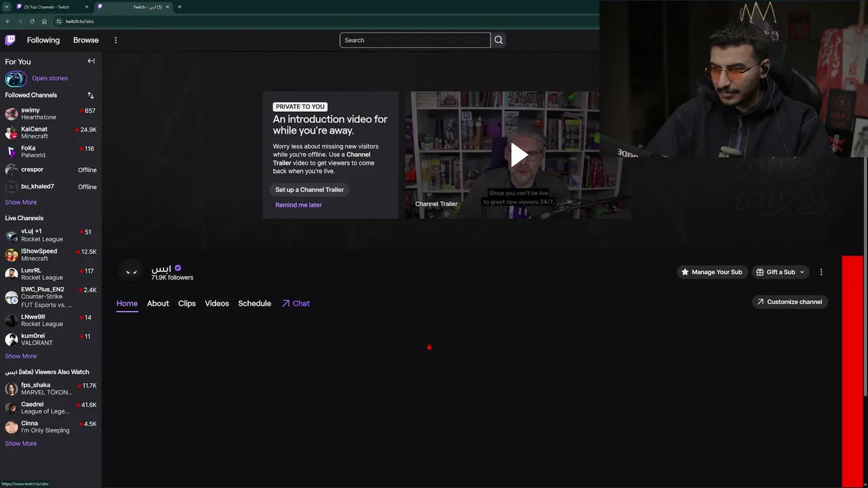Close the Top Channels - Twitch tab
This screenshot has width=868, height=488.
pos(87,7)
